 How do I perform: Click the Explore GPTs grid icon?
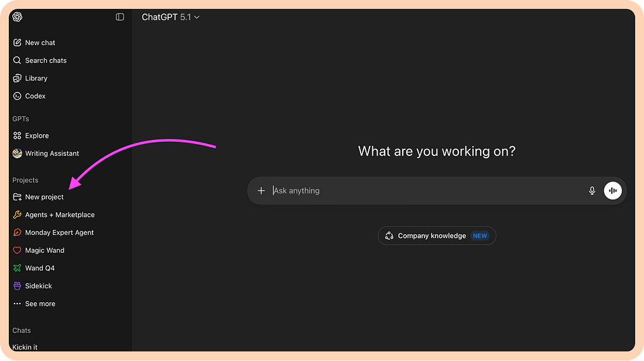click(17, 136)
